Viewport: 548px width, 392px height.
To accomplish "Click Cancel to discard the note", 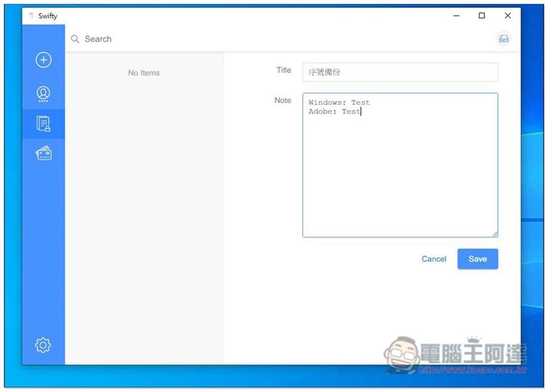I will point(434,259).
